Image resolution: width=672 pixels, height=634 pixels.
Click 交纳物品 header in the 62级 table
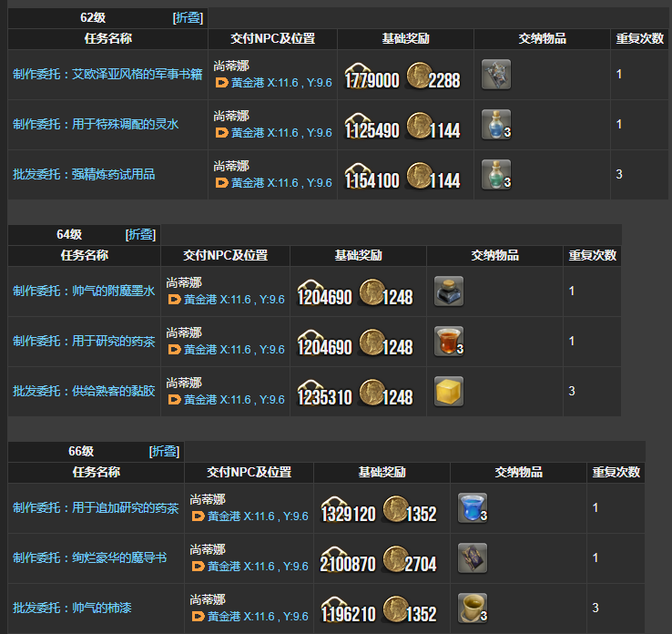542,39
